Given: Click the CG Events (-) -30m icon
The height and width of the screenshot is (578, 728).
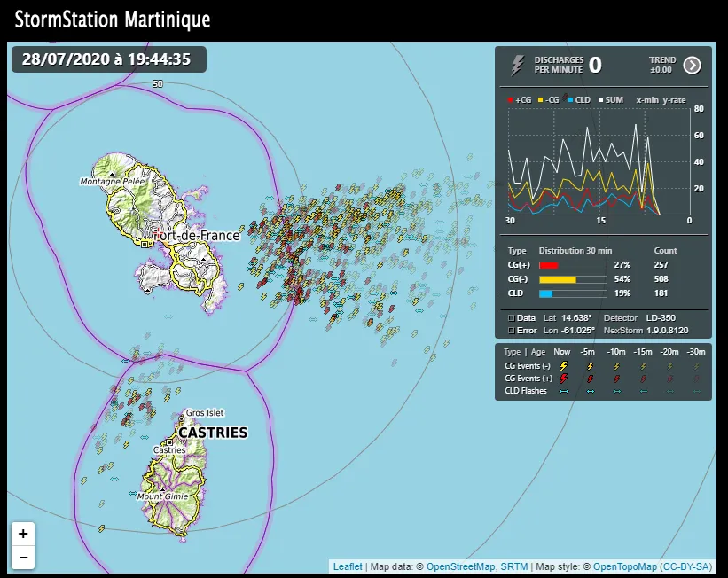Looking at the screenshot, I should (x=697, y=366).
